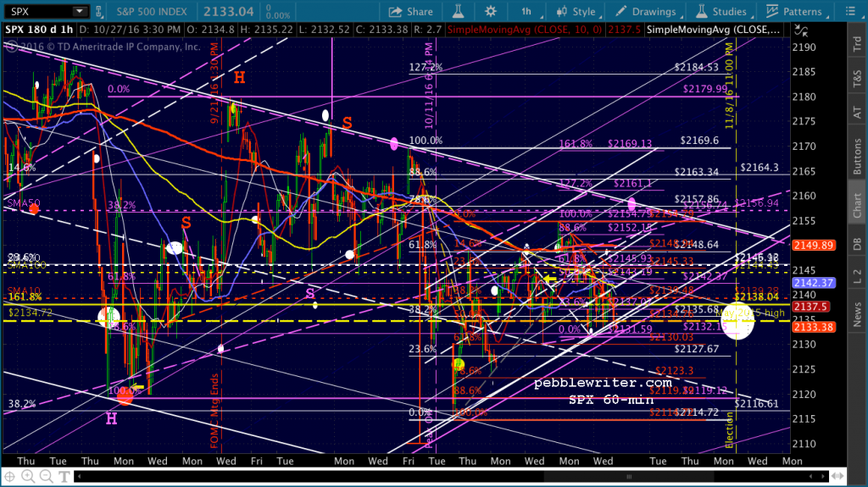Click the $2184.53 Fibonacci level label
The height and width of the screenshot is (487, 868).
point(697,67)
